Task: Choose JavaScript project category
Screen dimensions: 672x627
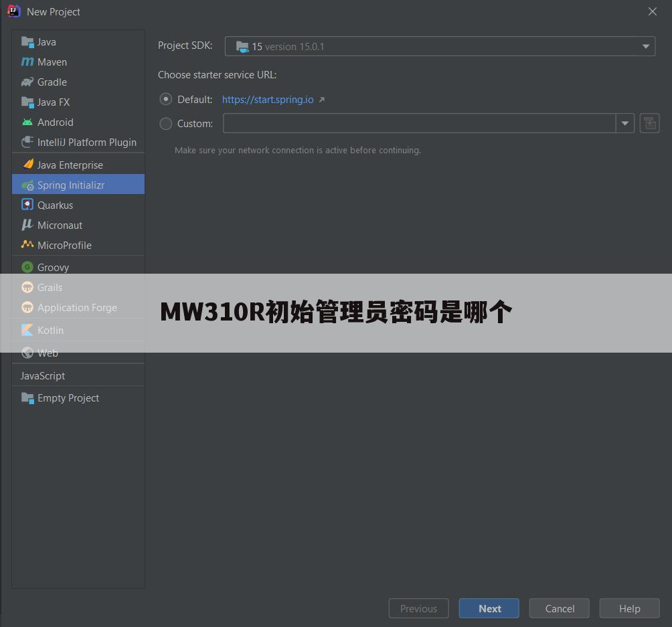Action: (43, 375)
